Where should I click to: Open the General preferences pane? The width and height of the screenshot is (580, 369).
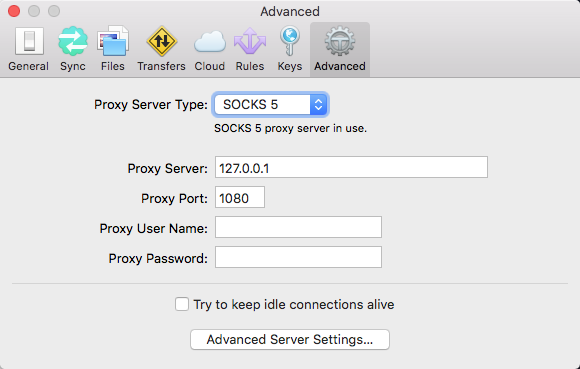(x=28, y=49)
